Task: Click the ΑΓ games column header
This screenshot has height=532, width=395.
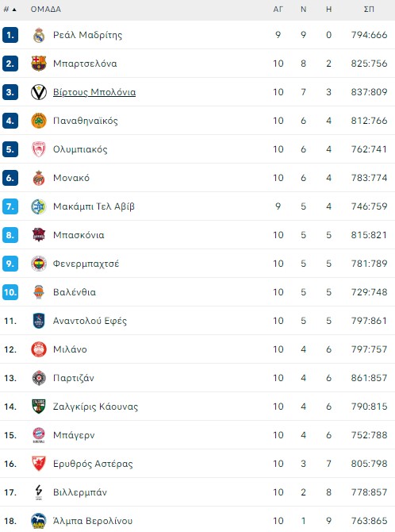Action: click(278, 10)
